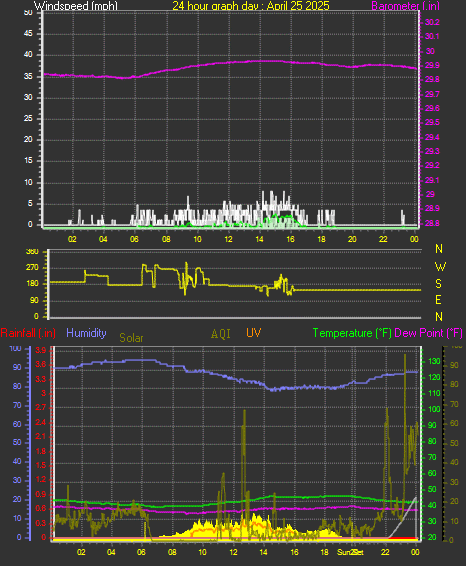Select the "Dew Point (°F)" legend label

(x=428, y=333)
